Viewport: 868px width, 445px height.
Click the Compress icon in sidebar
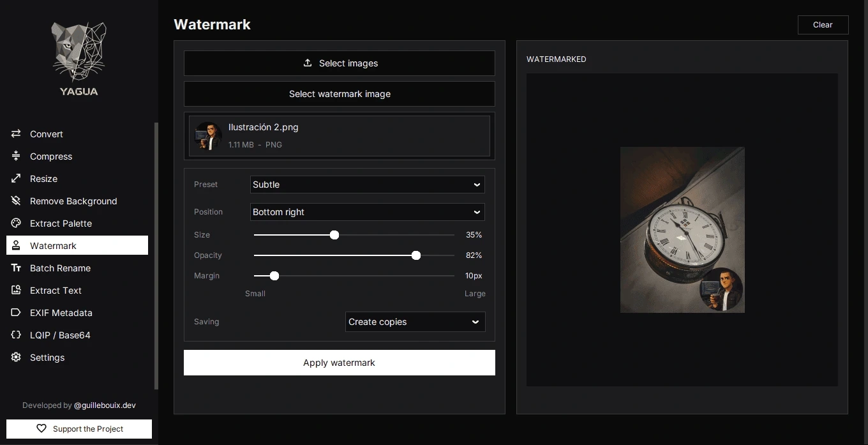click(x=16, y=156)
